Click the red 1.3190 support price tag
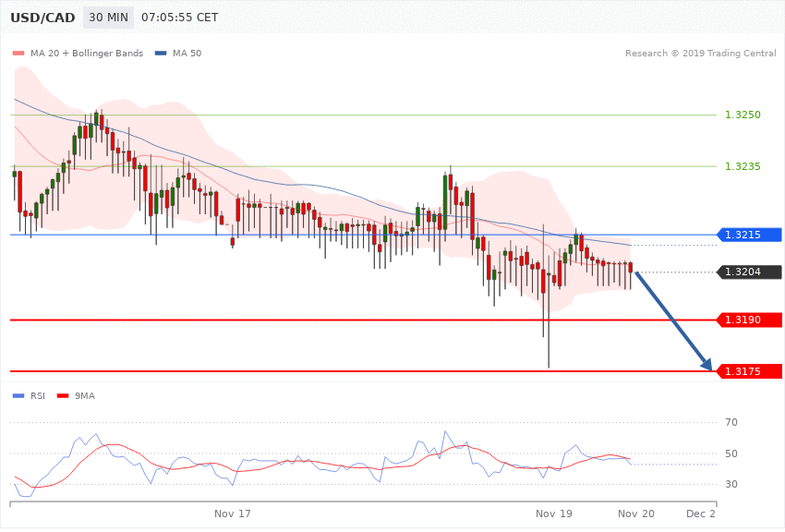Image resolution: width=785 pixels, height=532 pixels. tap(750, 320)
